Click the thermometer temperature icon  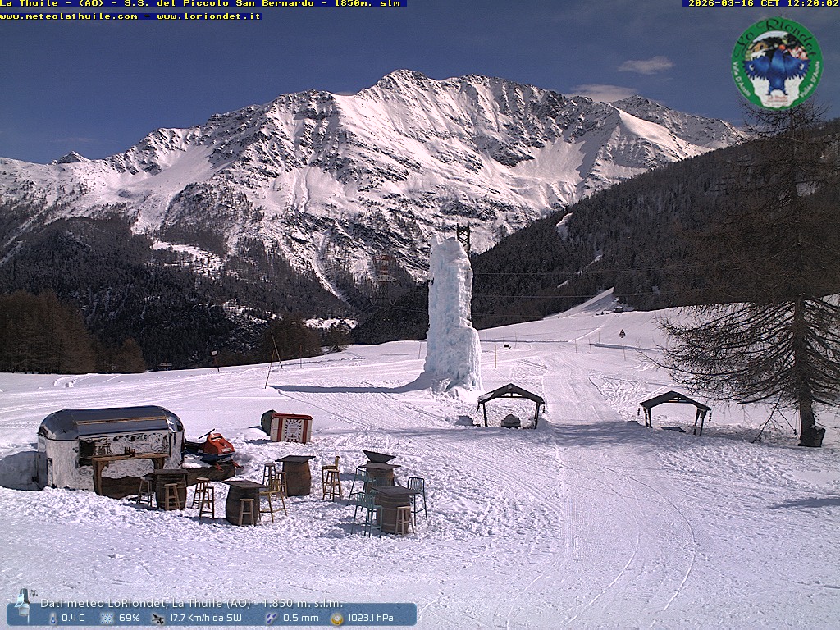pos(53,618)
